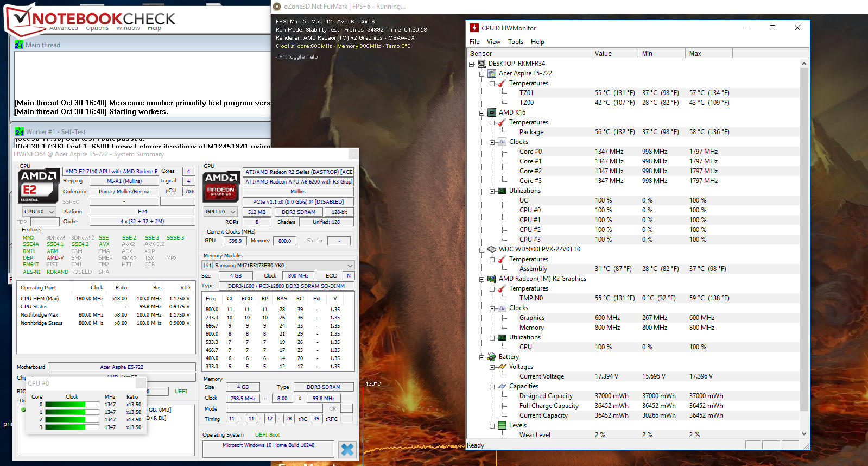The width and height of the screenshot is (868, 466).
Task: Click the Core 3 clock progress bar
Action: pyautogui.click(x=72, y=427)
